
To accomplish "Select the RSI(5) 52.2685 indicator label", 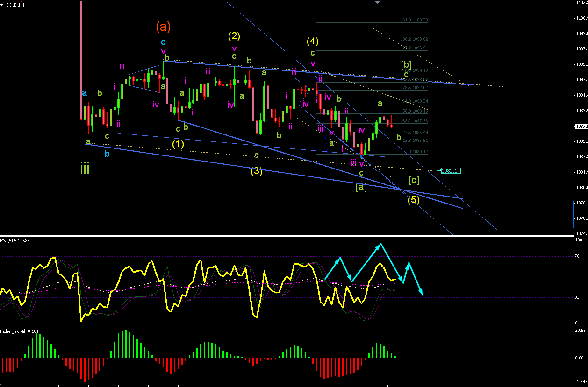I will 14,241.
